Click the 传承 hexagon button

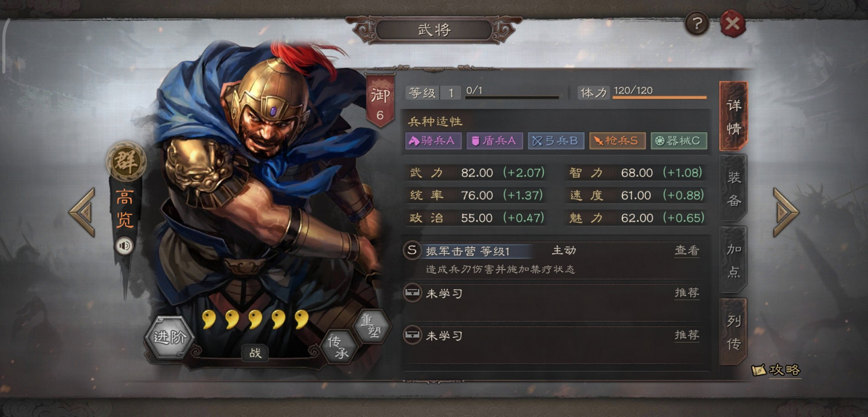coord(339,346)
